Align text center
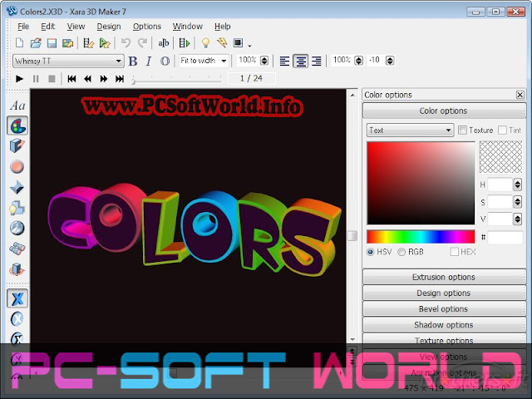 pyautogui.click(x=301, y=61)
